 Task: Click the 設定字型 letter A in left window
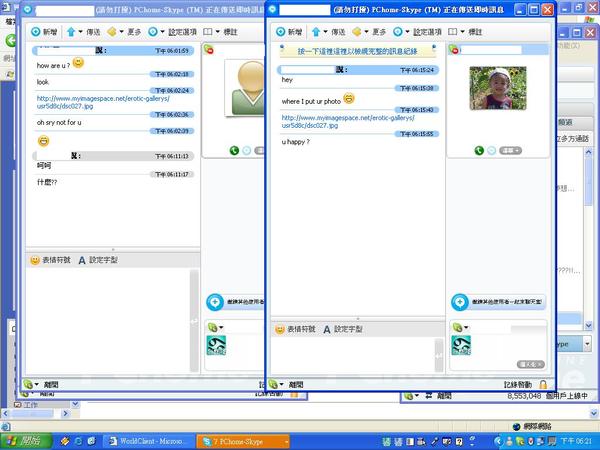pyautogui.click(x=82, y=260)
